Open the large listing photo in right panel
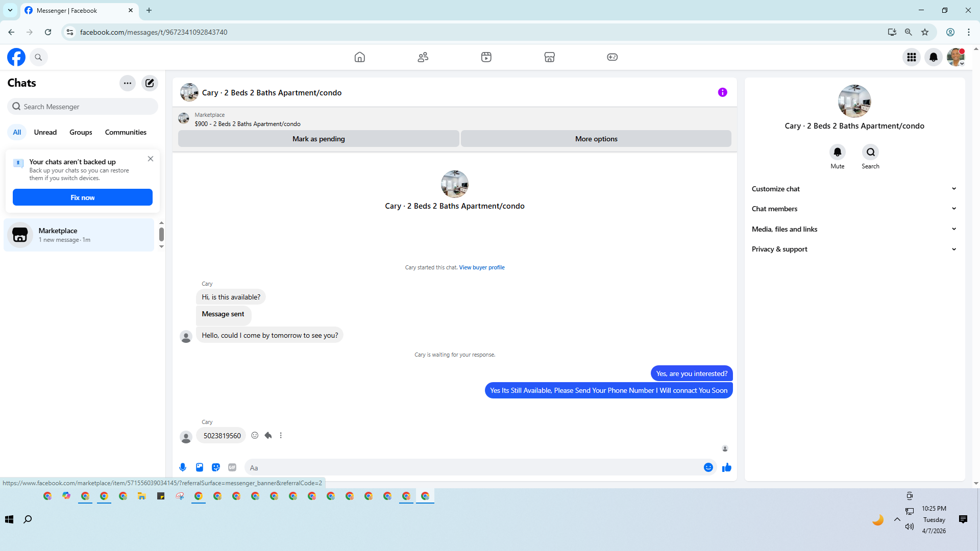 coord(854,101)
